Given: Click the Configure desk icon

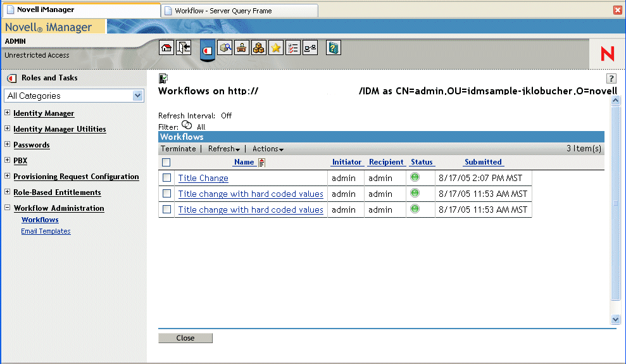Looking at the screenshot, I should [x=242, y=48].
